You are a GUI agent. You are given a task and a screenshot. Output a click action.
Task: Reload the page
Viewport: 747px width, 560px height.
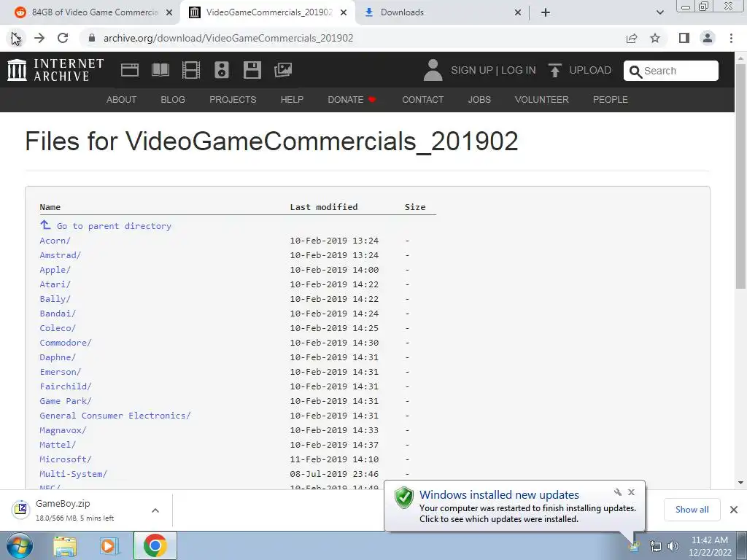pyautogui.click(x=63, y=38)
